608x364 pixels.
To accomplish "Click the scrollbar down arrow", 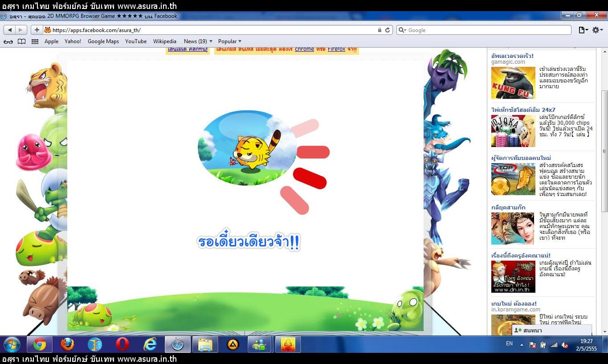I will (604, 331).
